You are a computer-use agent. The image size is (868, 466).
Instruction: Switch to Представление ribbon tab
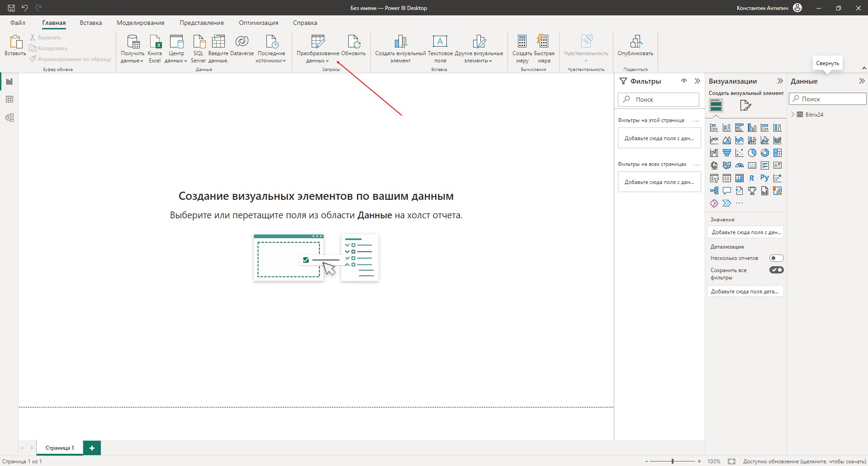pyautogui.click(x=202, y=23)
